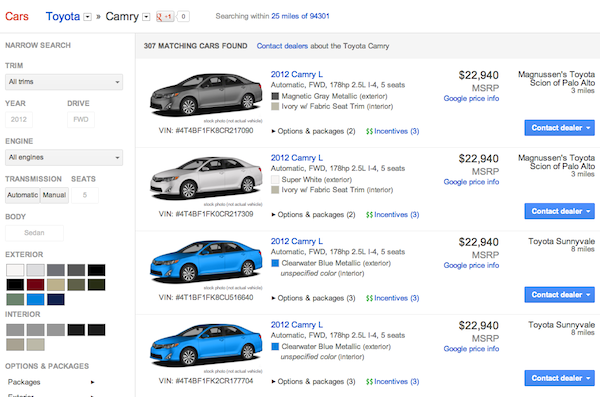Expand Options & packages for VIN ending 516640
600x397 pixels.
(313, 298)
